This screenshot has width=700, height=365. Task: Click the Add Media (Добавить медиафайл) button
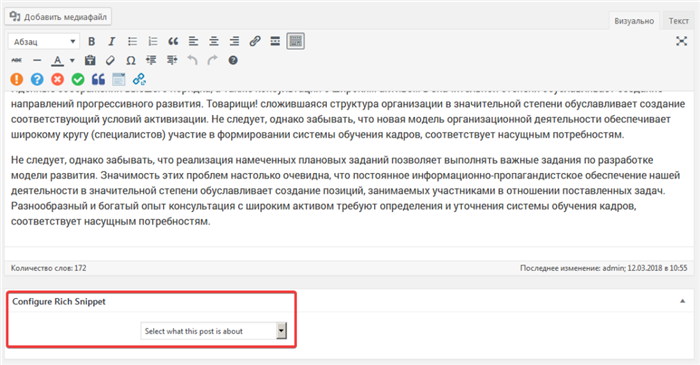pos(58,17)
